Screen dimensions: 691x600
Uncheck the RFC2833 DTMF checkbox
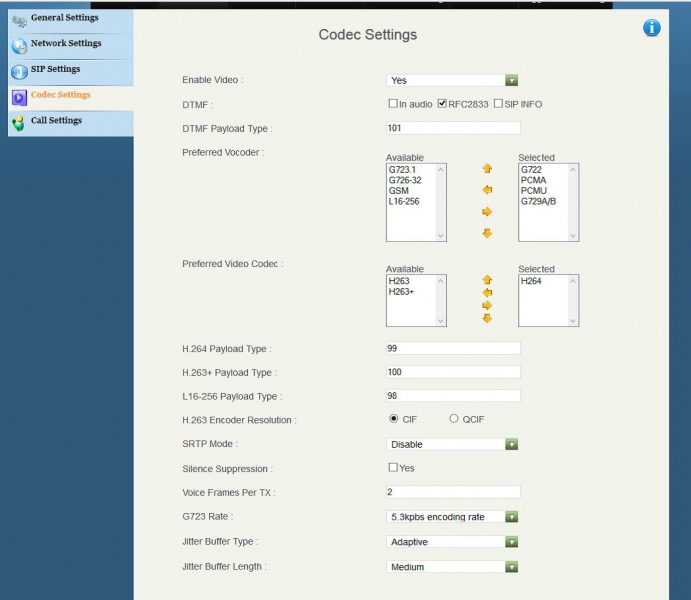(442, 104)
